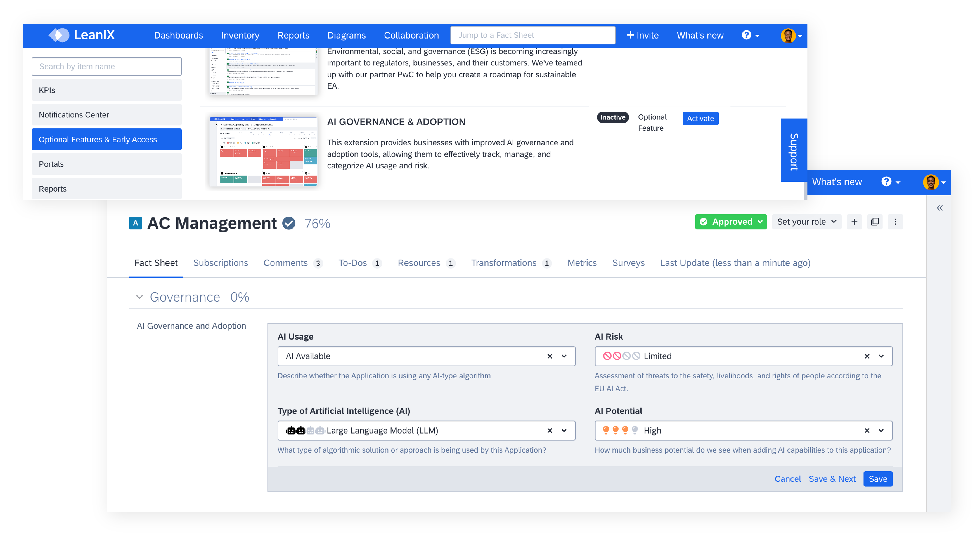This screenshot has width=980, height=541.
Task: Open Collaboration in the top navigation
Action: pos(411,36)
